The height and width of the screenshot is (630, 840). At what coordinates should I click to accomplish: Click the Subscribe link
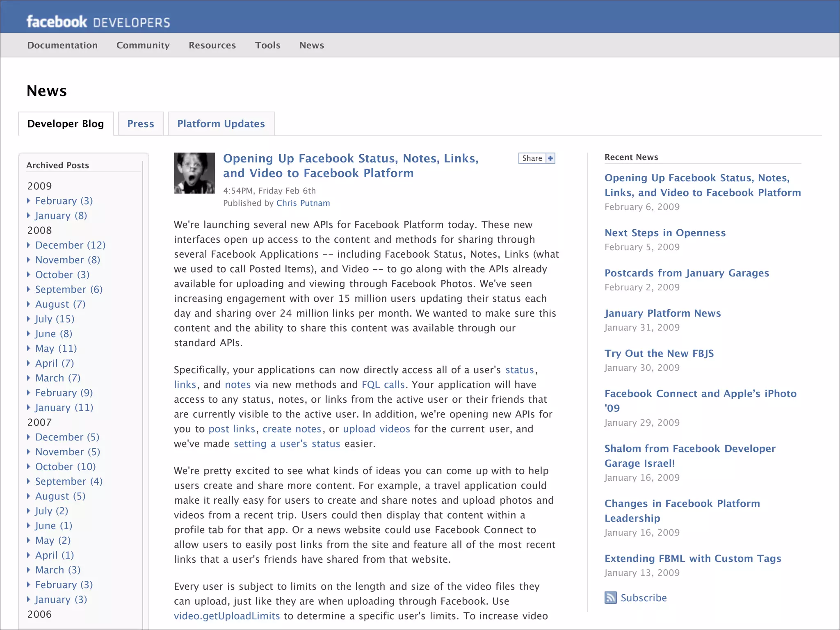point(644,598)
